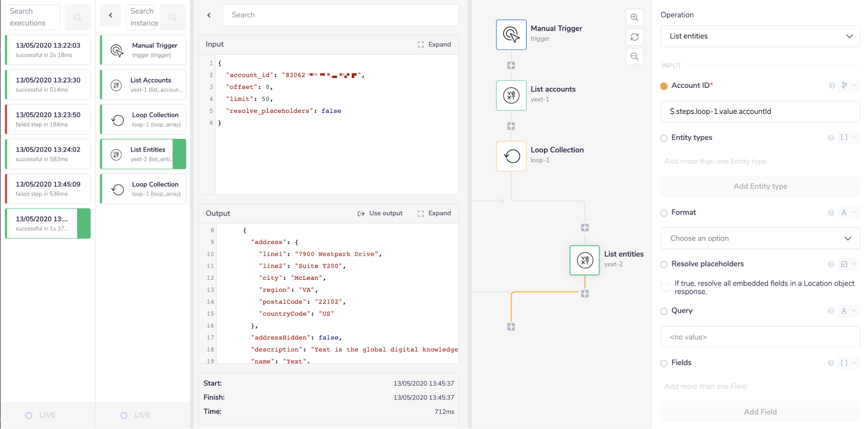
Task: Zoom in on the workflow canvas
Action: point(634,17)
